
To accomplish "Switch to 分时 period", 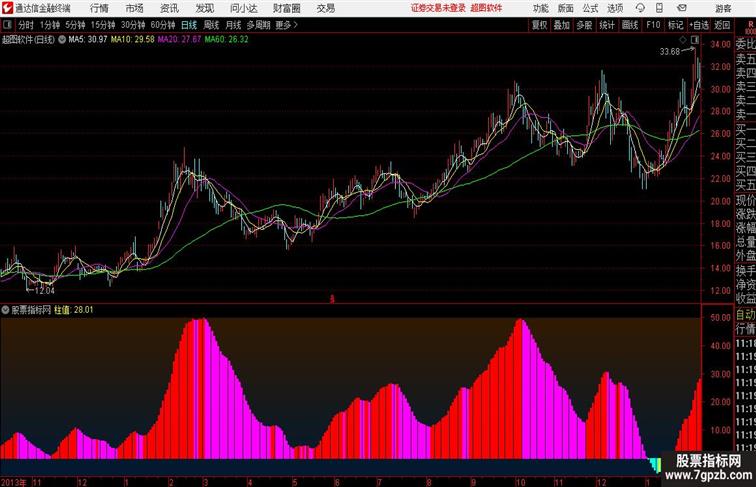I will (x=26, y=25).
